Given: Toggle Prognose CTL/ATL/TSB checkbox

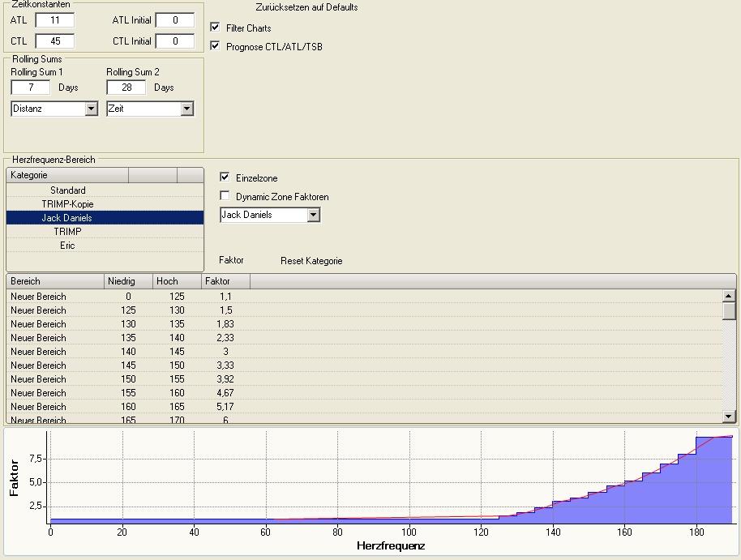Looking at the screenshot, I should (215, 46).
